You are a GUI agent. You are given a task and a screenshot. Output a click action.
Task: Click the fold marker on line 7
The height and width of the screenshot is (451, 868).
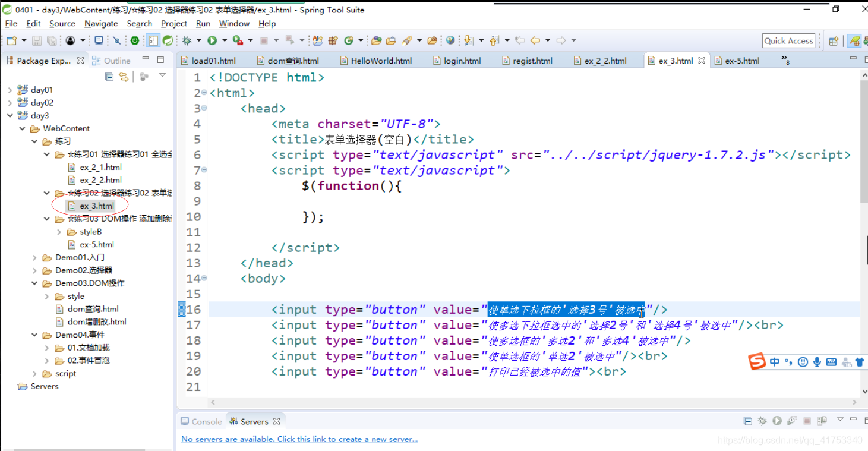tap(204, 170)
